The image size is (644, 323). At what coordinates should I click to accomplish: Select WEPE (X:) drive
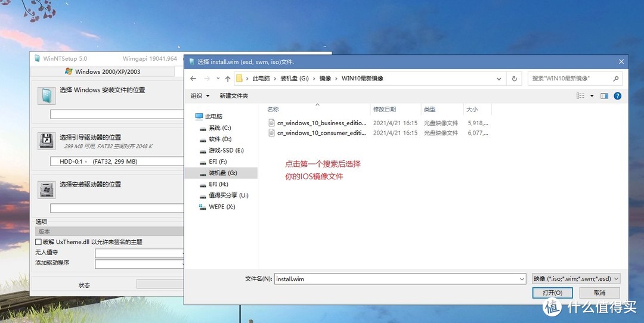217,206
